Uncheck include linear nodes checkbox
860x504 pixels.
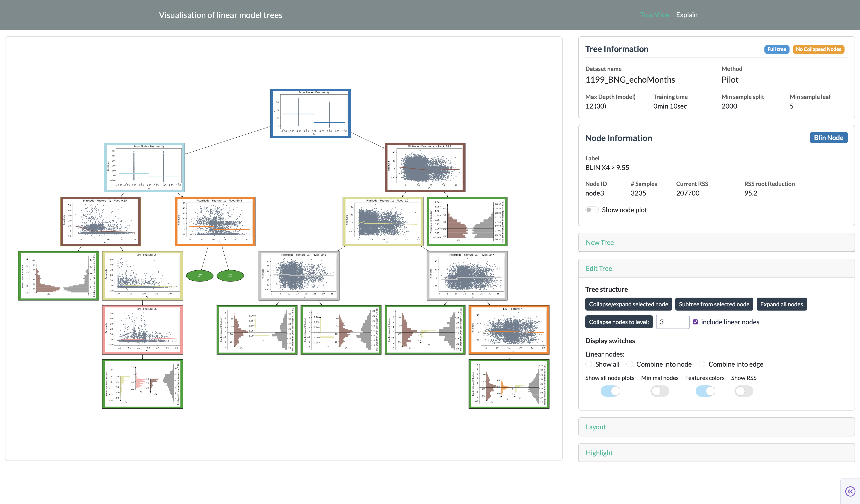[x=695, y=322]
